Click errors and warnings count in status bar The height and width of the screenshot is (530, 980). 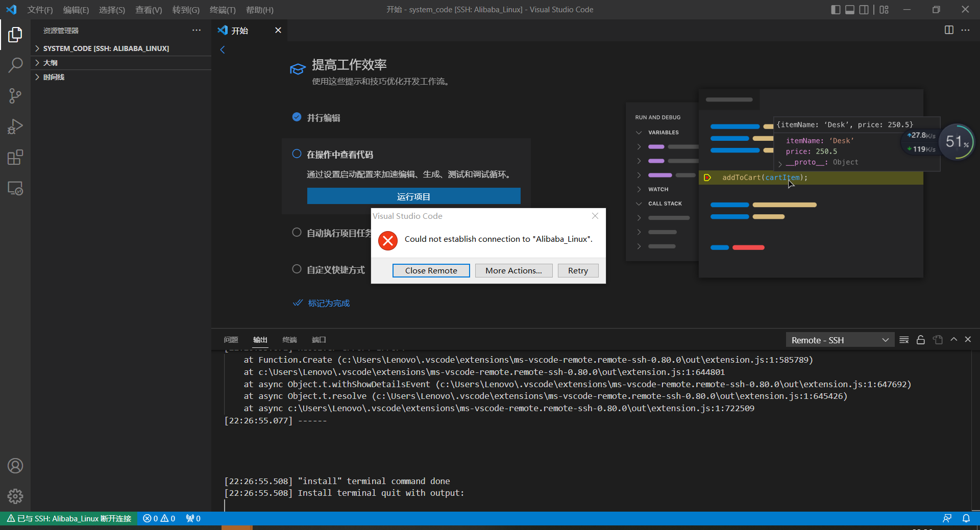159,518
